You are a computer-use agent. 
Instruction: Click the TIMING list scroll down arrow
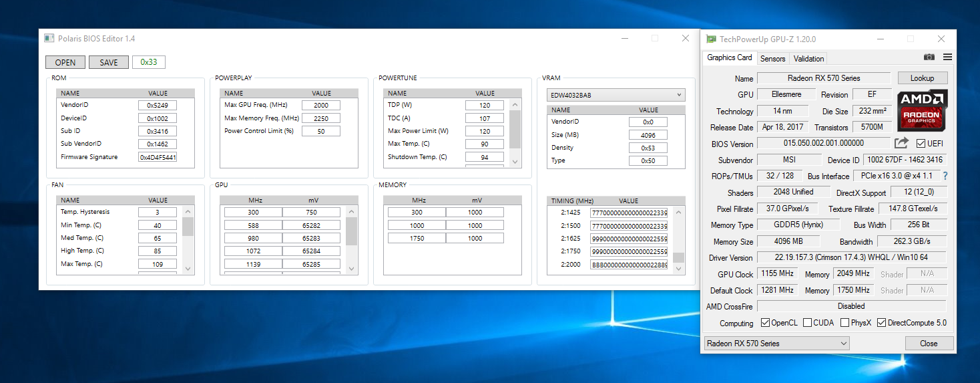click(x=678, y=269)
